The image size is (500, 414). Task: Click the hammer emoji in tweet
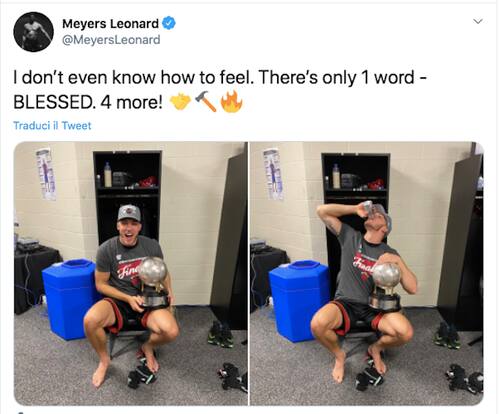[206, 101]
